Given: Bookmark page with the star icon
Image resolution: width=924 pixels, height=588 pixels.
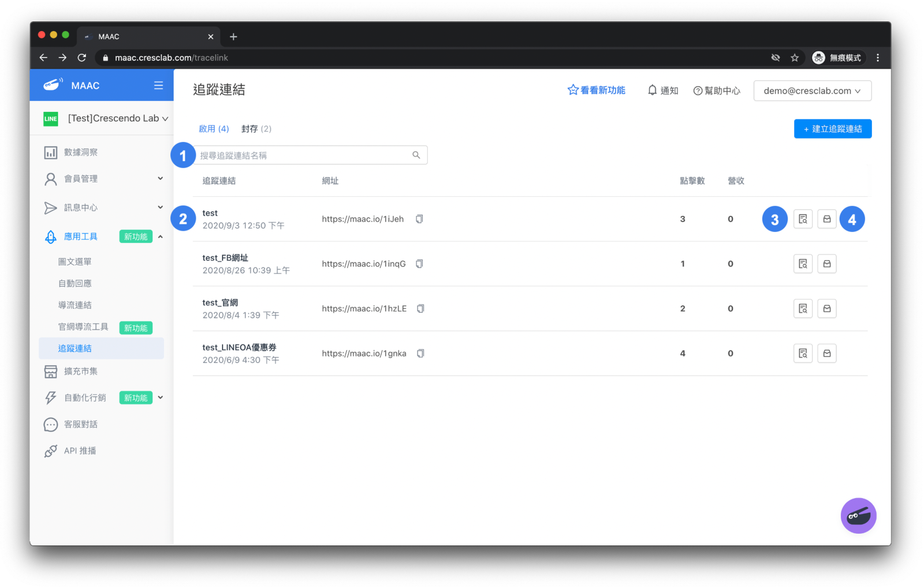Looking at the screenshot, I should click(795, 58).
